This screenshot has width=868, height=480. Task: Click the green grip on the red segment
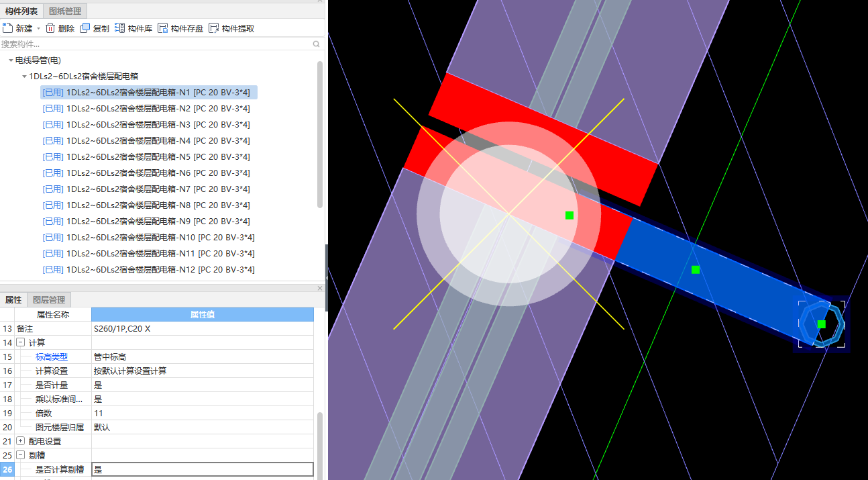[569, 215]
